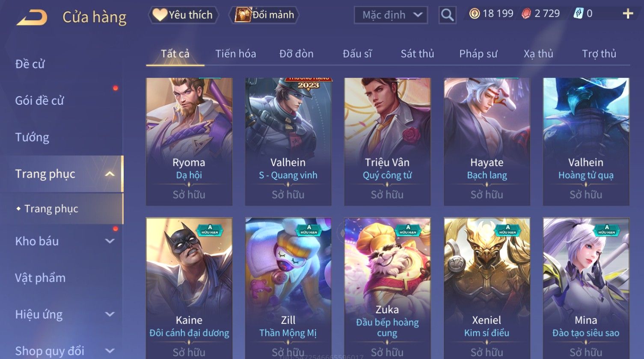Select the Sát thủ tab

coord(417,54)
